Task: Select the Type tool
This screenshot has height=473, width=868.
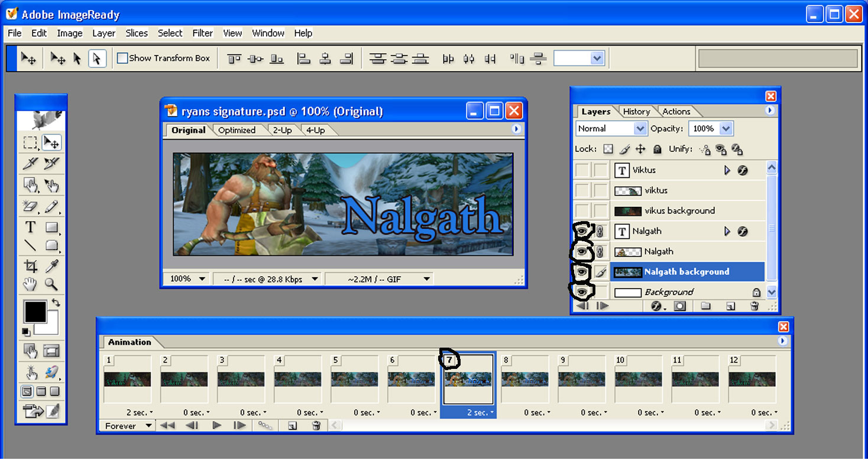Action: 30,228
